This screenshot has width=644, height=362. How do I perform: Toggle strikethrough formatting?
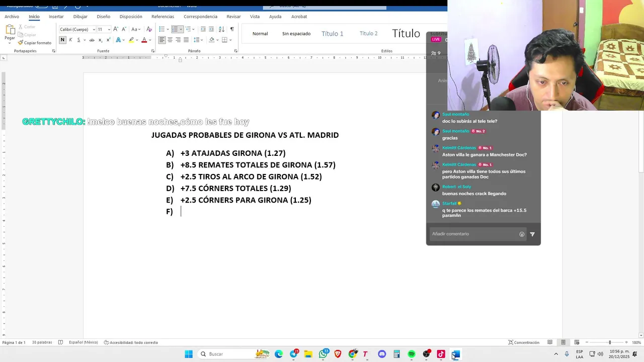pos(92,40)
